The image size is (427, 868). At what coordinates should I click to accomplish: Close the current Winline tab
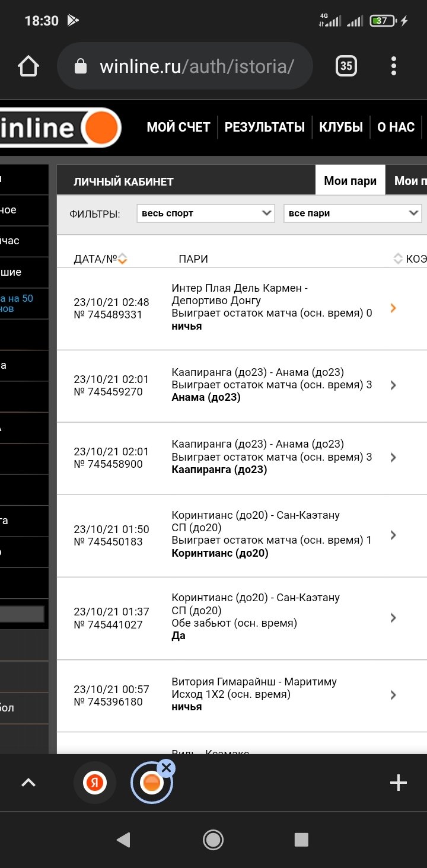pyautogui.click(x=167, y=768)
